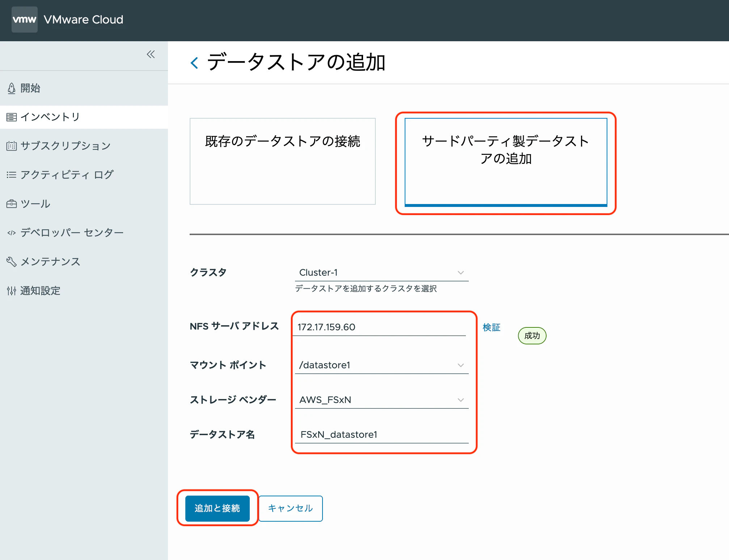Open the ストレージ ベンダー AWS_FSxN dropdown
The height and width of the screenshot is (560, 729).
click(x=382, y=400)
